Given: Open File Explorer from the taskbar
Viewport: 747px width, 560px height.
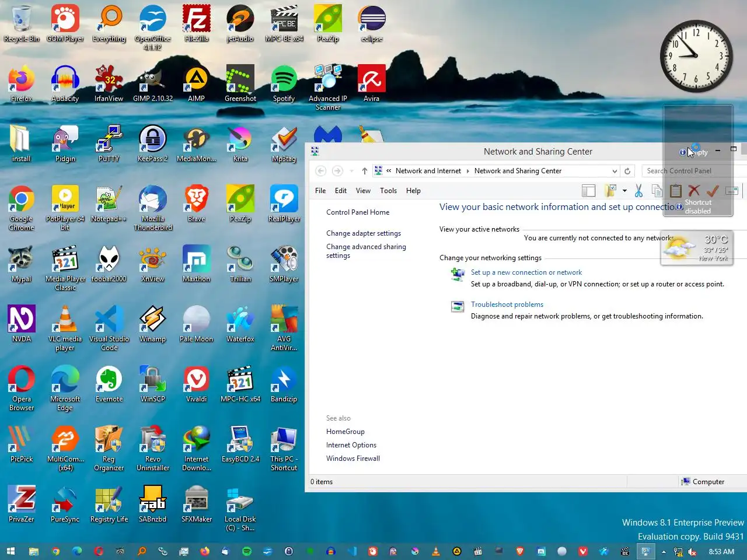Looking at the screenshot, I should pyautogui.click(x=34, y=551).
